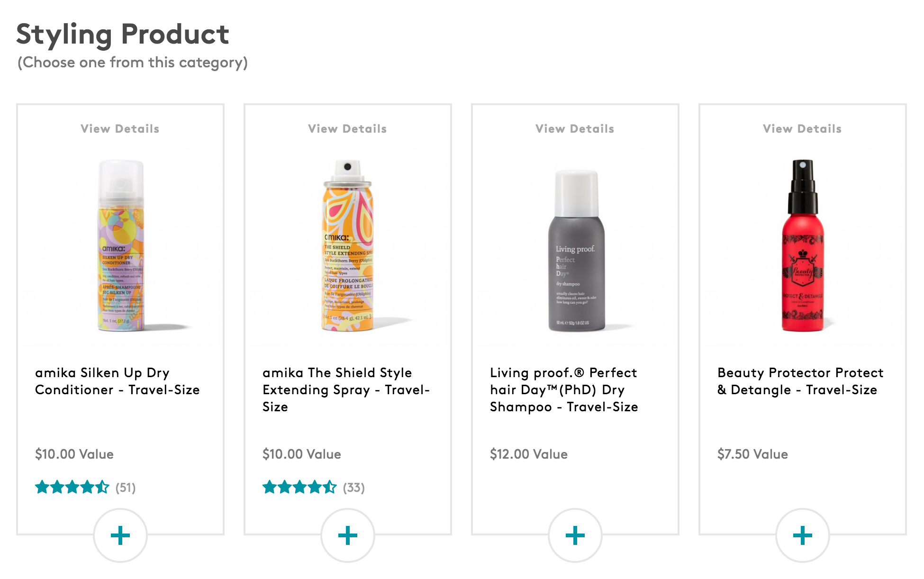The image size is (924, 579).
Task: Select the amika The Shield Style Extending Spray title
Action: pos(346,389)
